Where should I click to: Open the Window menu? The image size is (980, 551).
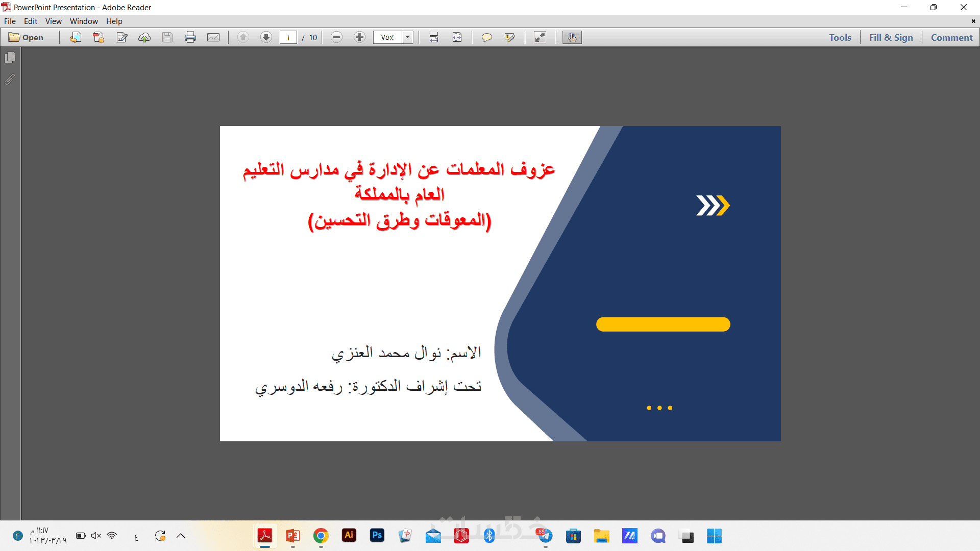click(84, 21)
